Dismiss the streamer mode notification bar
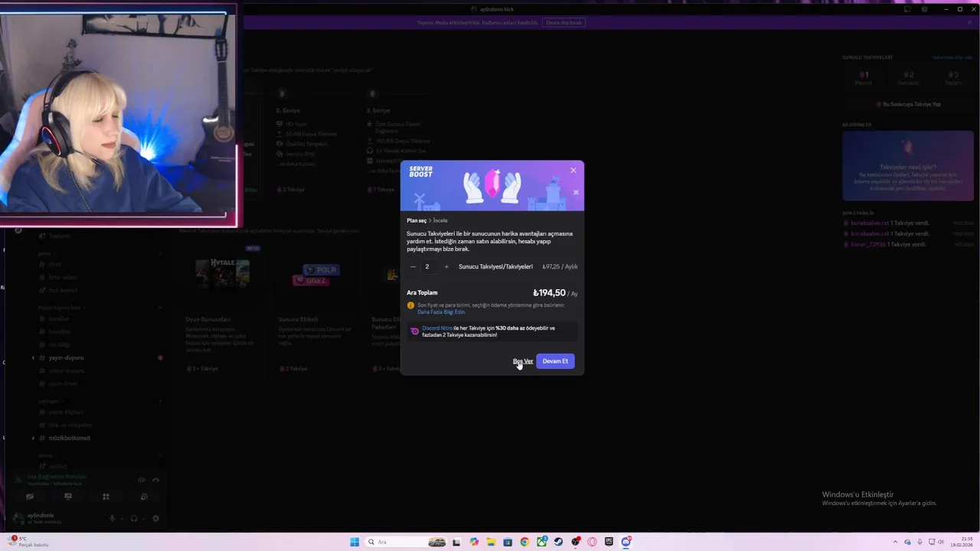 click(x=969, y=22)
